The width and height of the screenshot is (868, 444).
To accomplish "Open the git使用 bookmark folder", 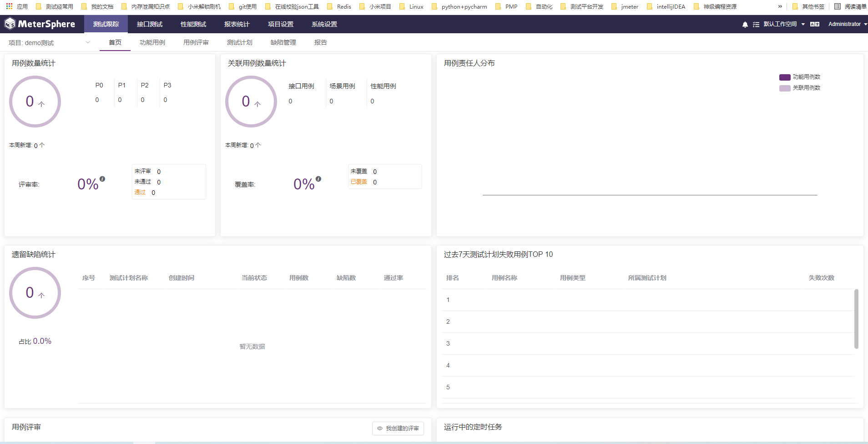I will pos(243,6).
